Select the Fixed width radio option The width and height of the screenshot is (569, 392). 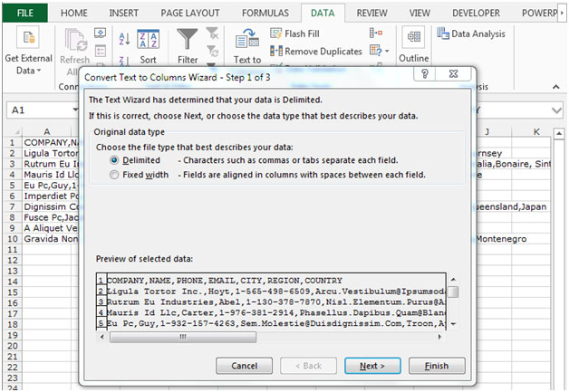(114, 175)
